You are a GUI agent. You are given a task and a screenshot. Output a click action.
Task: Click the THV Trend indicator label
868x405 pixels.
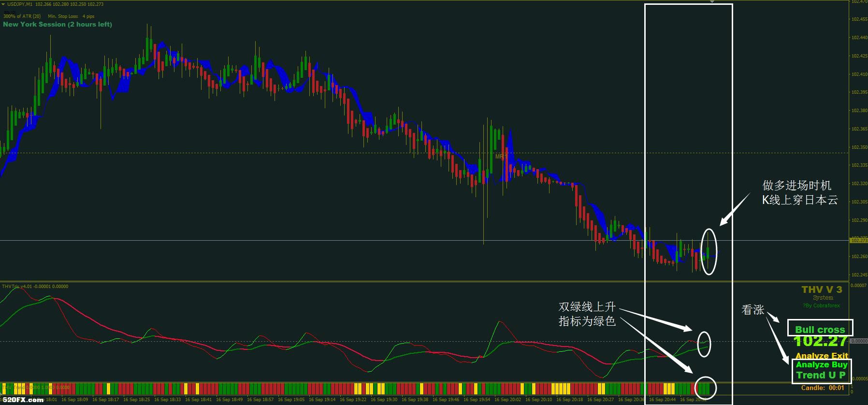click(x=37, y=387)
